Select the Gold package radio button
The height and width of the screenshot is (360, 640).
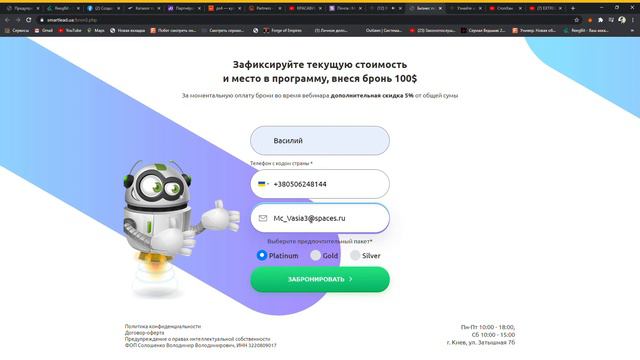pyautogui.click(x=316, y=256)
